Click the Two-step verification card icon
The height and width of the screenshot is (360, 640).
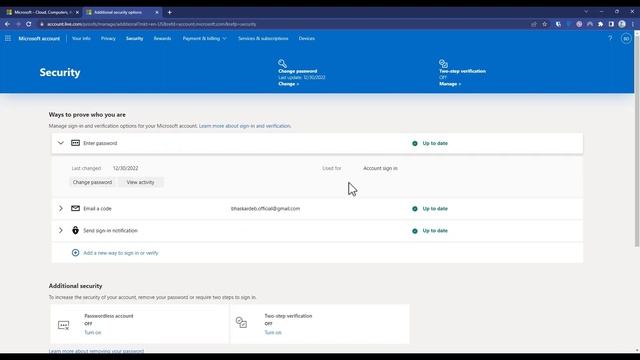tap(242, 322)
